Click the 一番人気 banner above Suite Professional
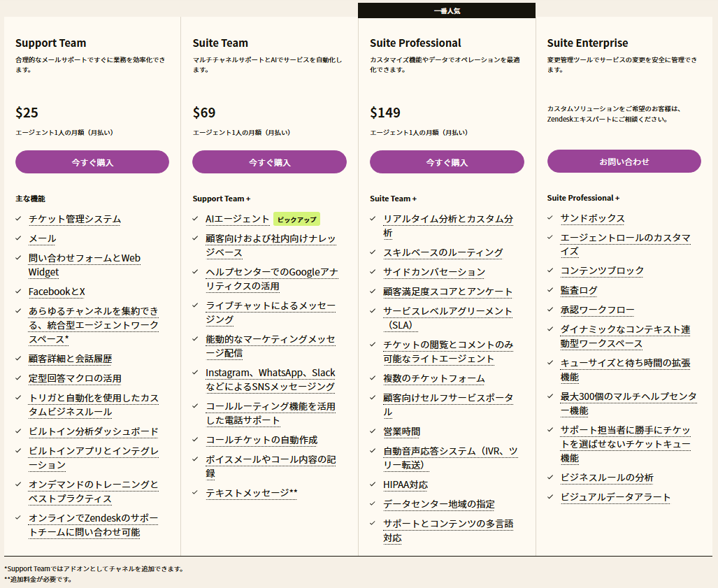 [447, 10]
